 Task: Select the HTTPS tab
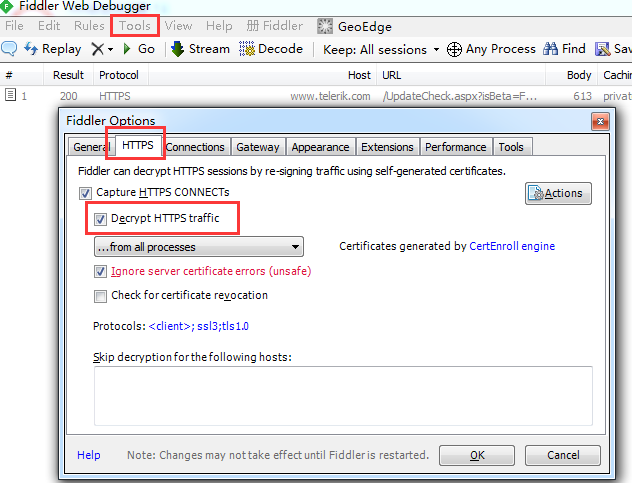tap(138, 145)
